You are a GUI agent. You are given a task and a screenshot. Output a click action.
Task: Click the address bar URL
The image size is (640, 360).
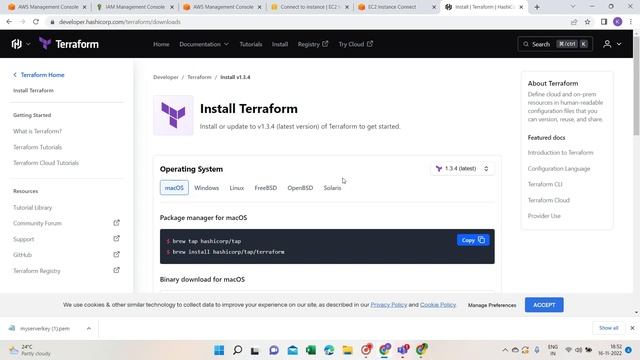[120, 22]
